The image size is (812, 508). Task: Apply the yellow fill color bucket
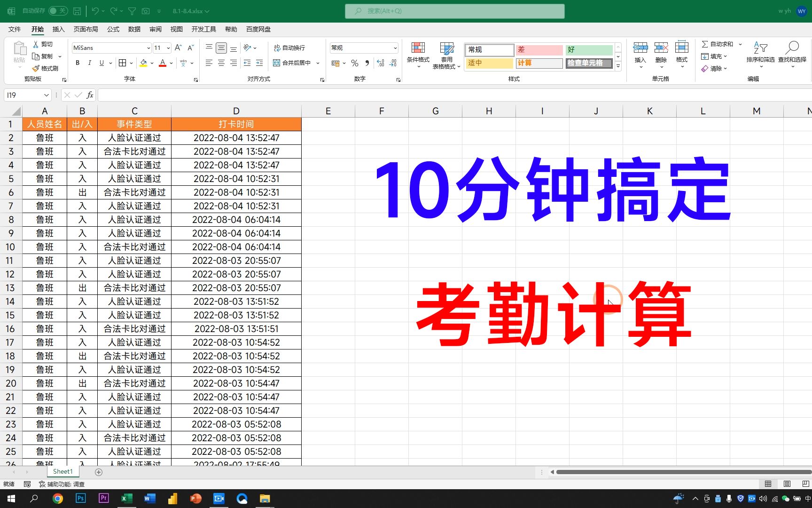point(143,63)
